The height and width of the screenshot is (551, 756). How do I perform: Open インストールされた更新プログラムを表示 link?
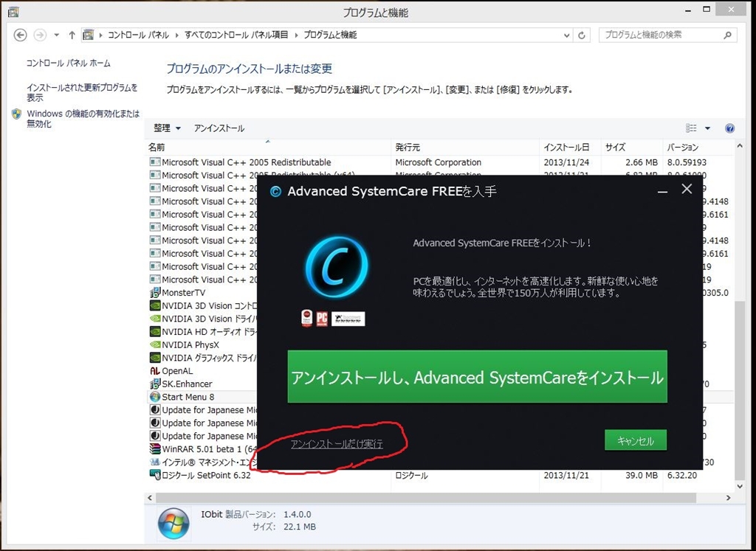click(x=82, y=92)
